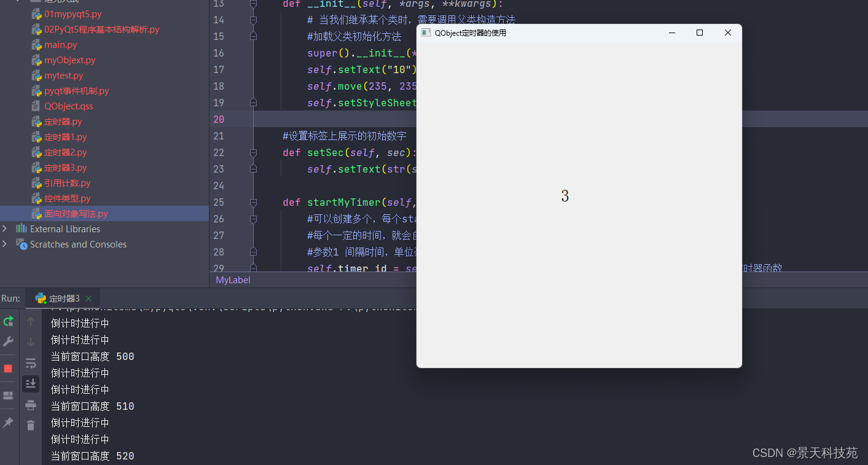868x465 pixels.
Task: Expand Scratches and Consoles node
Action: 5,244
